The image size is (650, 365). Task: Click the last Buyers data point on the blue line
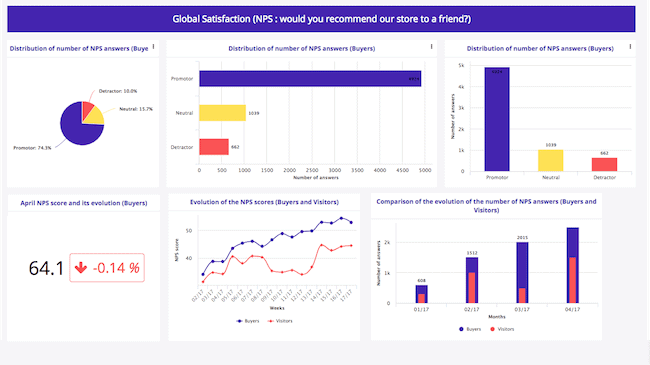[x=352, y=223]
